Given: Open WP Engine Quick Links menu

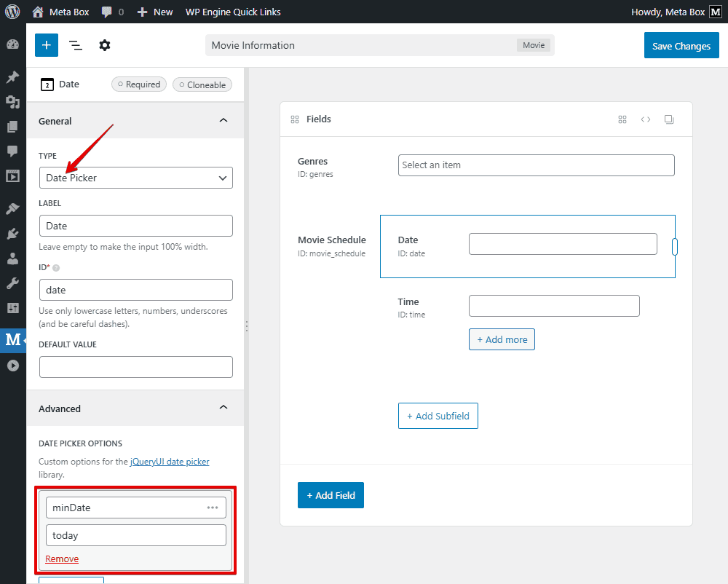Looking at the screenshot, I should [x=233, y=12].
